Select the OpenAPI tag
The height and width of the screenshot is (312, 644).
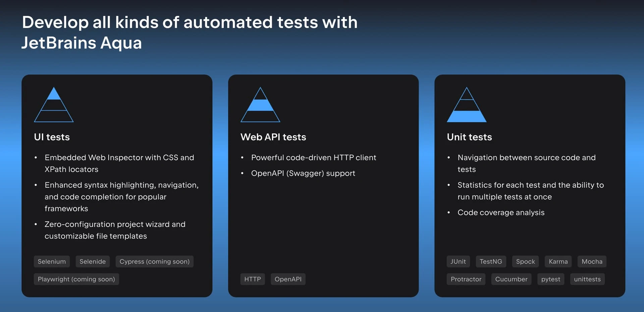click(x=288, y=279)
